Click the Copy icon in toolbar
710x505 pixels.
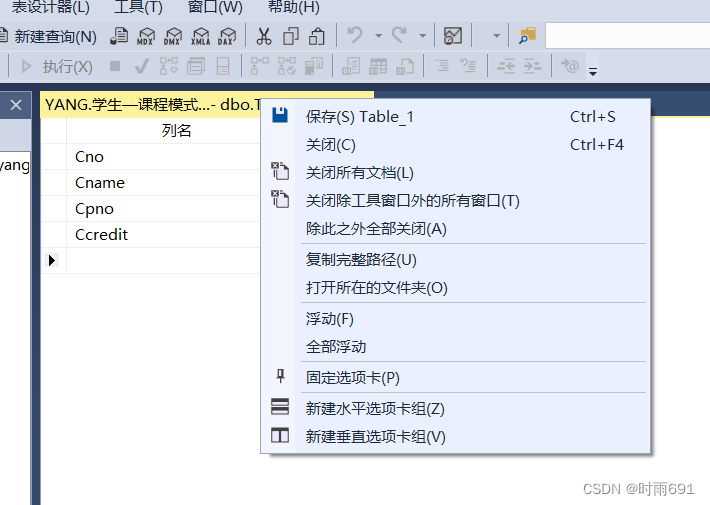[x=291, y=36]
